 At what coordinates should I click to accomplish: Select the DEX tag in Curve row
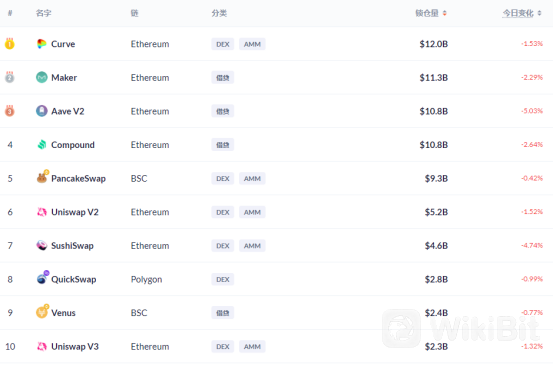223,44
